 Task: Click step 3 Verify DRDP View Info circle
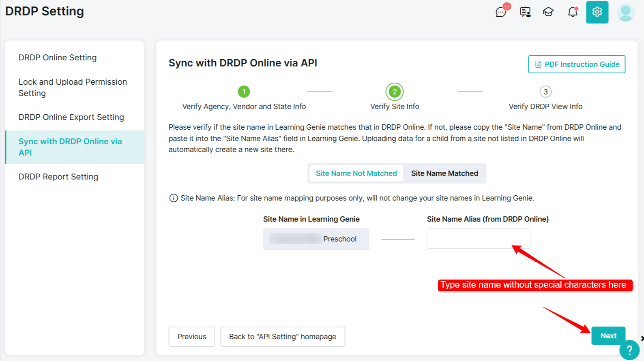[545, 92]
